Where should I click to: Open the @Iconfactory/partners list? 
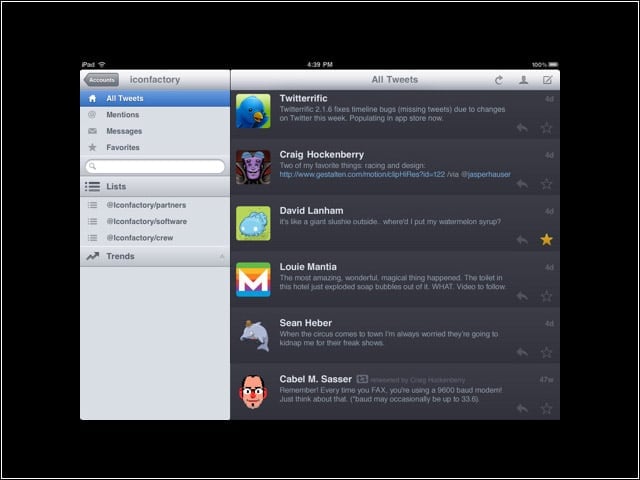tap(155, 205)
